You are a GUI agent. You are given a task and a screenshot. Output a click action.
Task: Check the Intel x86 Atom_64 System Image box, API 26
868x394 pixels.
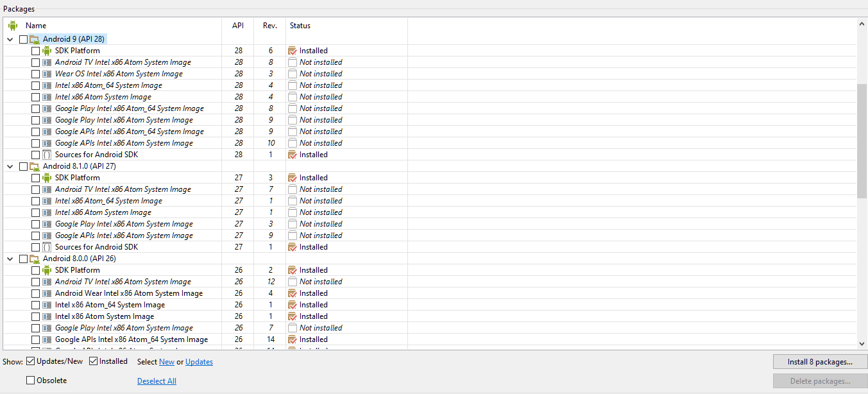pos(36,305)
